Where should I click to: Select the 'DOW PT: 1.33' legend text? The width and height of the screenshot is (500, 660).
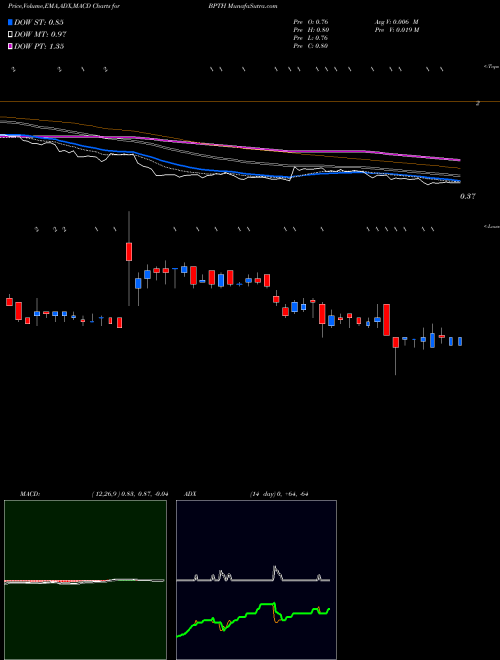click(x=39, y=46)
